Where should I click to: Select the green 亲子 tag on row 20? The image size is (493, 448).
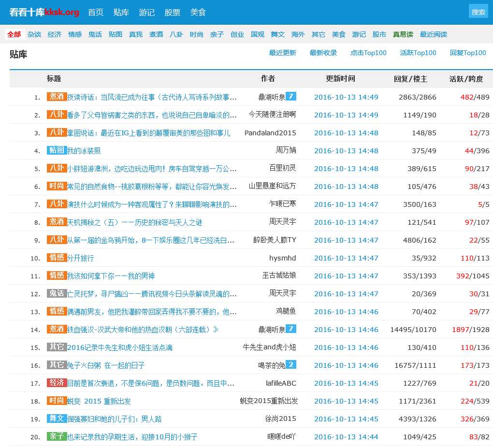(x=57, y=436)
